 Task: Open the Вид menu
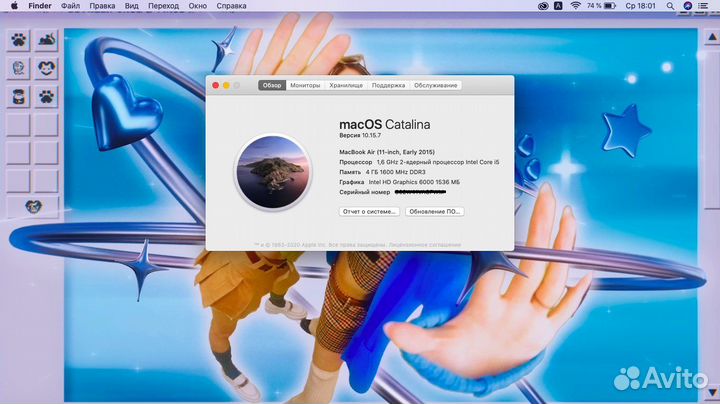click(131, 6)
